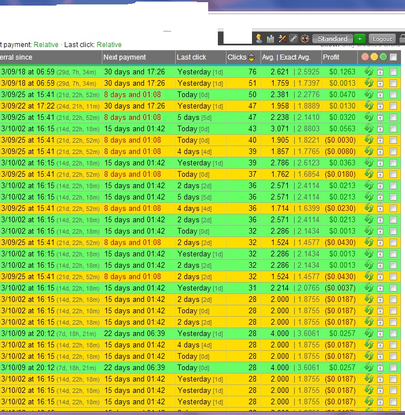
Task: Pick the red flag circle in the table header
Action: [x=365, y=57]
